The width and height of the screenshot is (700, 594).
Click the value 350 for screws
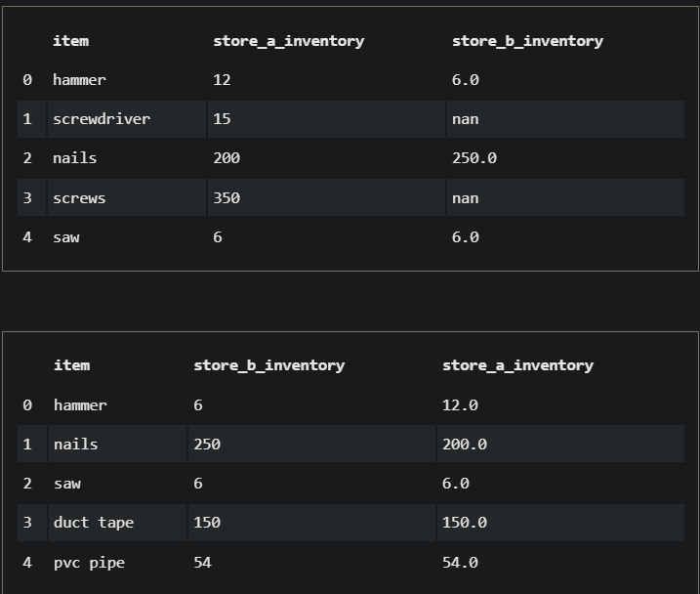tap(226, 197)
